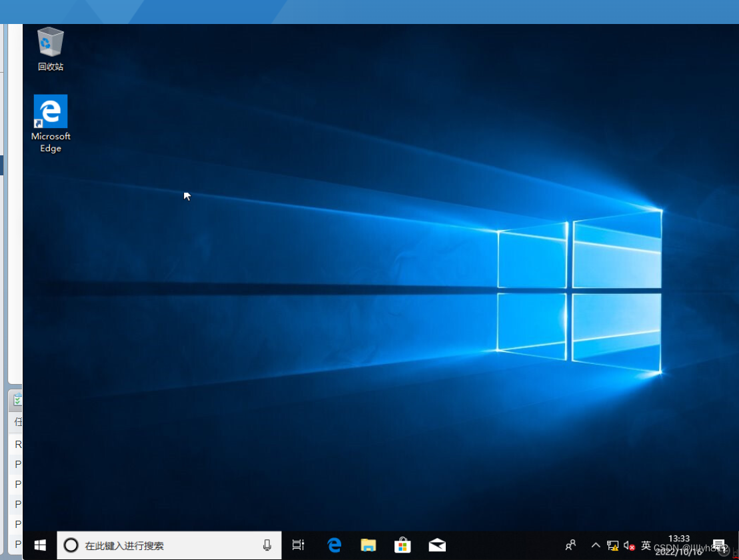Open Microsoft Store from taskbar
Image resolution: width=739 pixels, height=560 pixels.
point(402,545)
